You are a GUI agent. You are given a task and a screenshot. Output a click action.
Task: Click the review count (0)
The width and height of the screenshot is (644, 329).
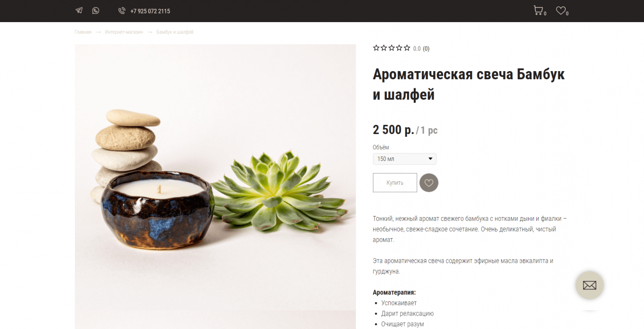tap(426, 49)
